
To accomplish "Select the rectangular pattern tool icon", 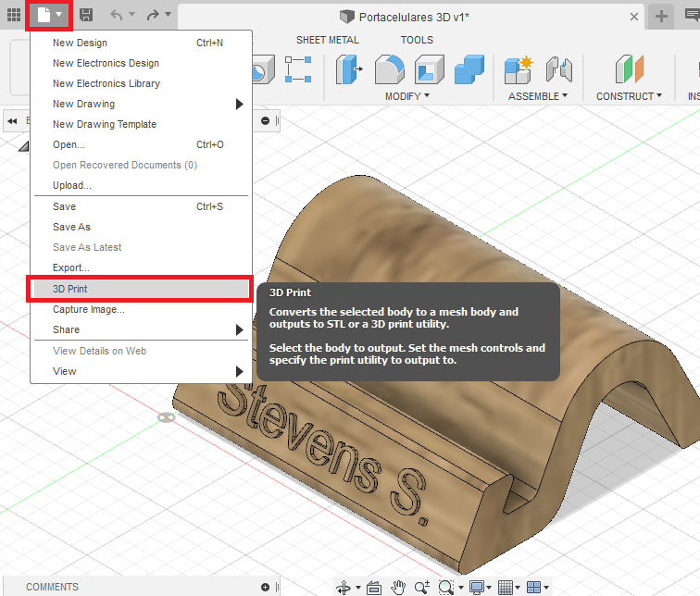I will coord(298,69).
